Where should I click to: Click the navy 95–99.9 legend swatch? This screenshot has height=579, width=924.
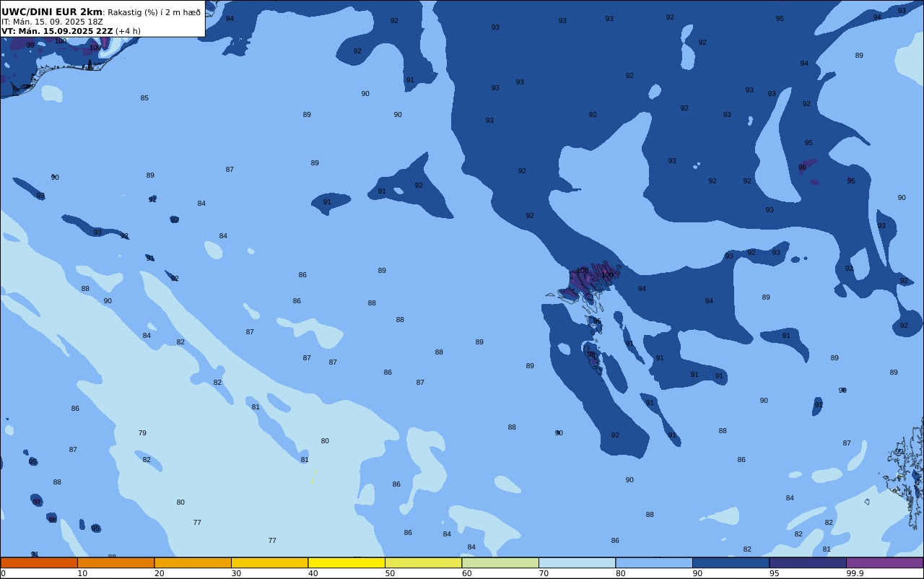808,562
